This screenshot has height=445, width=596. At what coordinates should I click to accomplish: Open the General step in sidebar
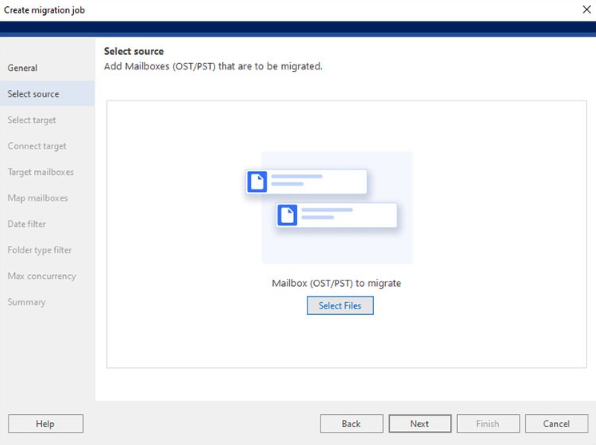(x=22, y=68)
